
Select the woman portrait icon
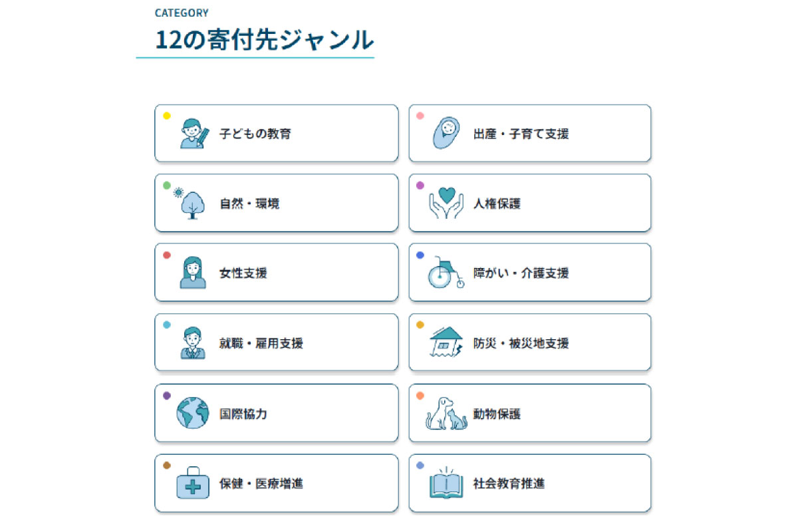(x=192, y=273)
